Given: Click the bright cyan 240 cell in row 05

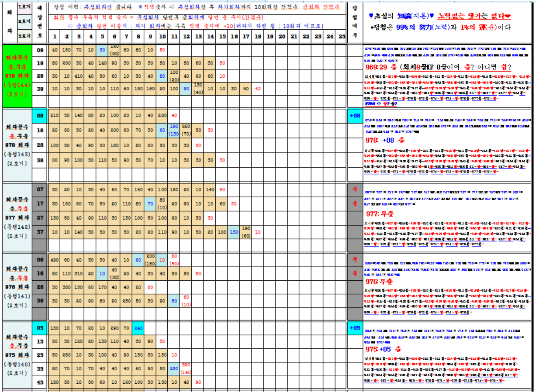Looking at the screenshot, I should (138, 327).
